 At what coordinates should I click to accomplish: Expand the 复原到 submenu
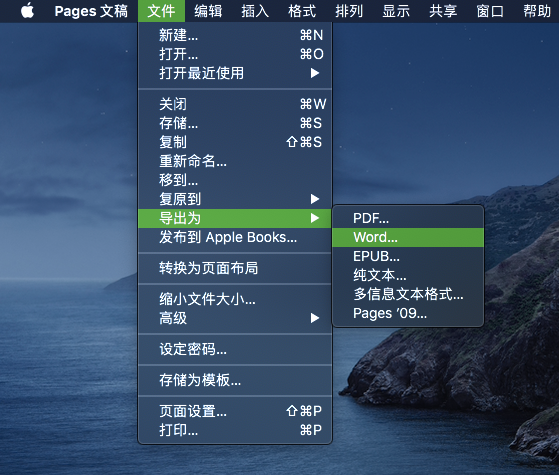(x=235, y=199)
